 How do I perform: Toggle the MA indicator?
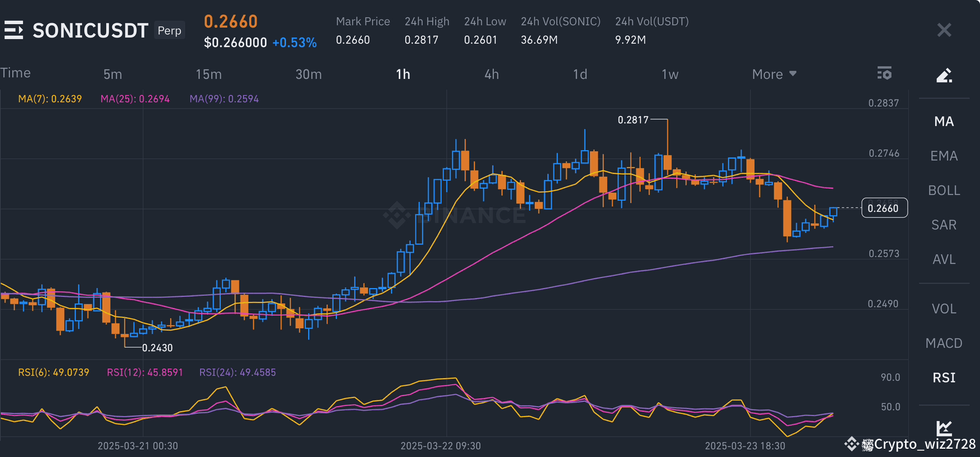pos(944,121)
